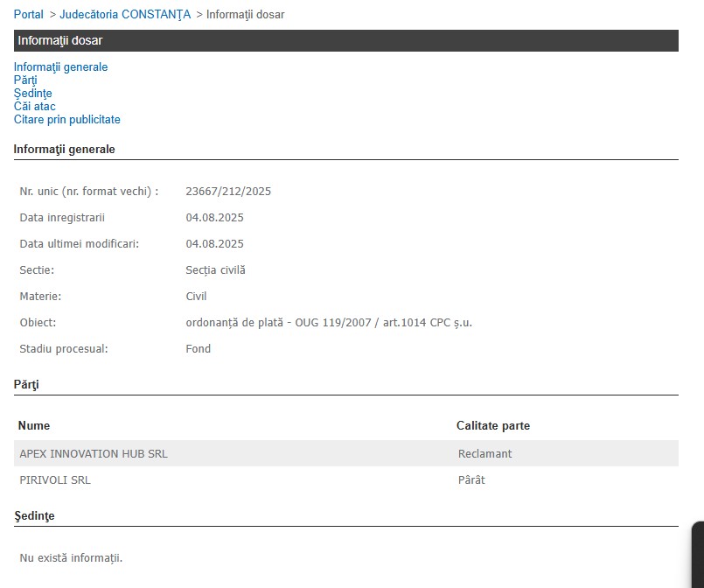
Task: Click the Părţi section heading
Action: point(26,385)
